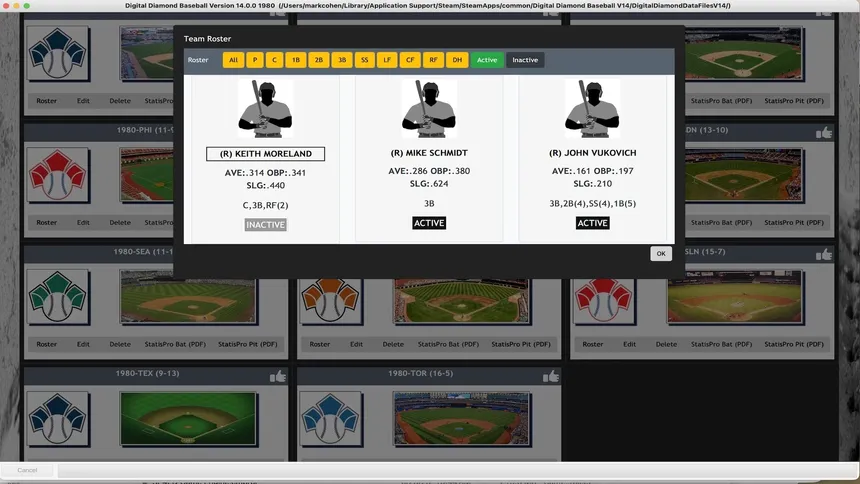The height and width of the screenshot is (484, 860).
Task: Select Mike Schmidt's player silhouette image
Action: click(x=429, y=109)
